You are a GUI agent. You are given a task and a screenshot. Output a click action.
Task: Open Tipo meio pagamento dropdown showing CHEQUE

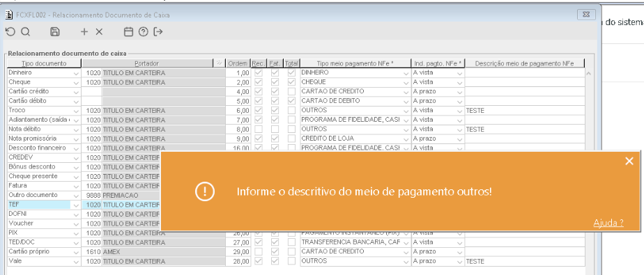406,82
